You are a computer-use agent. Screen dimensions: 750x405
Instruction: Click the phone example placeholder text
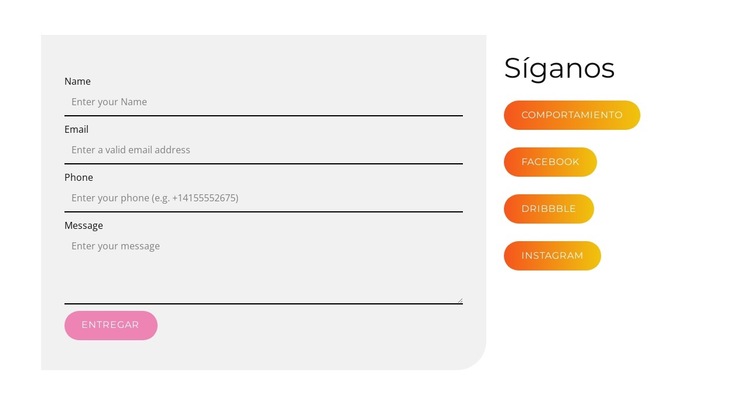155,198
